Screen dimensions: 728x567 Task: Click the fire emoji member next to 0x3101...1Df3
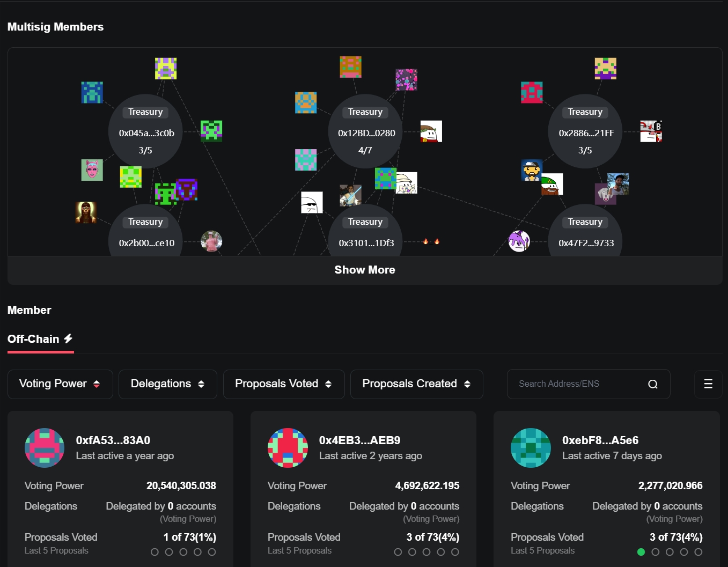pos(431,242)
